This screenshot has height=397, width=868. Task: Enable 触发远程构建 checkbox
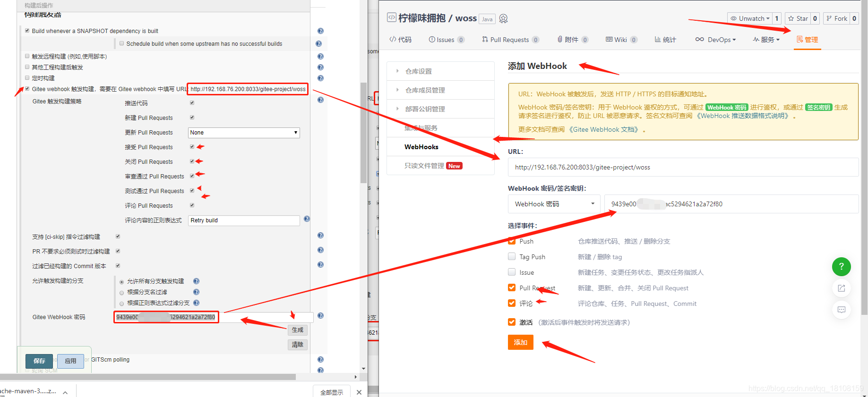point(27,56)
